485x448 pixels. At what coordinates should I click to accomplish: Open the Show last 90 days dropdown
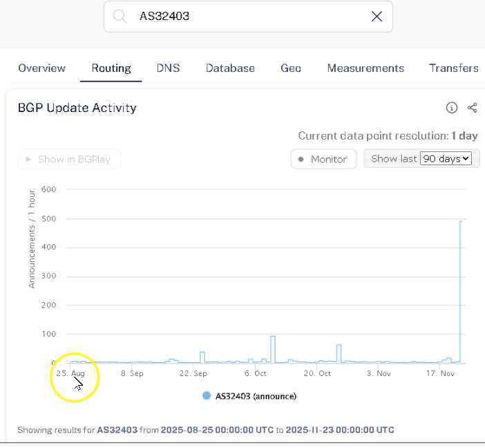(446, 159)
